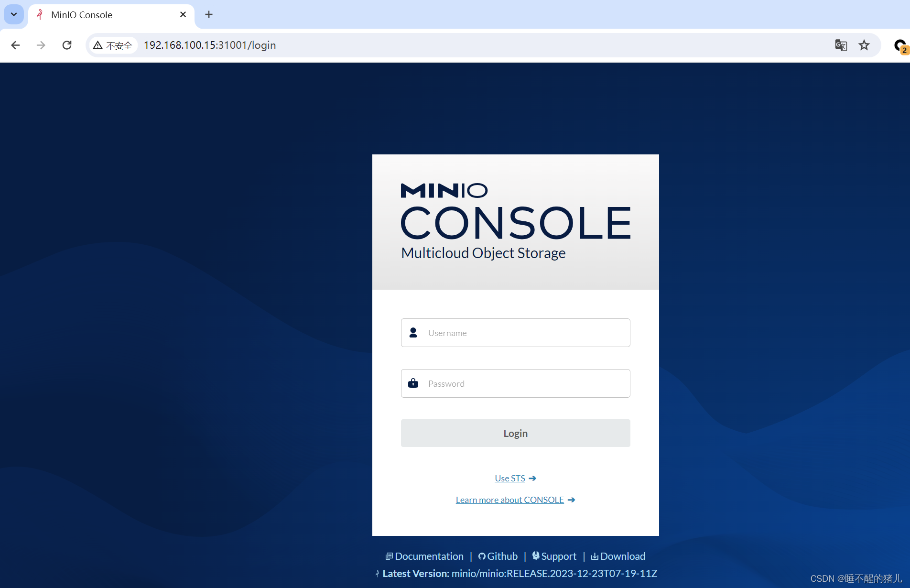Select the MinIO Console tab

point(111,15)
